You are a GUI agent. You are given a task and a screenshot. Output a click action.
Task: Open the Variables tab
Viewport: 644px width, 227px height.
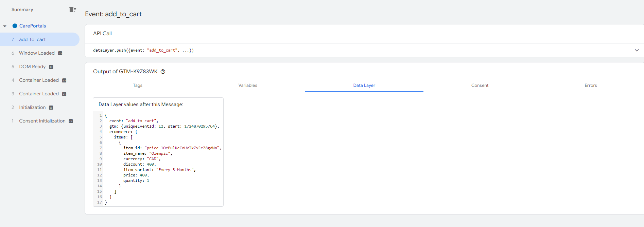[x=248, y=86]
